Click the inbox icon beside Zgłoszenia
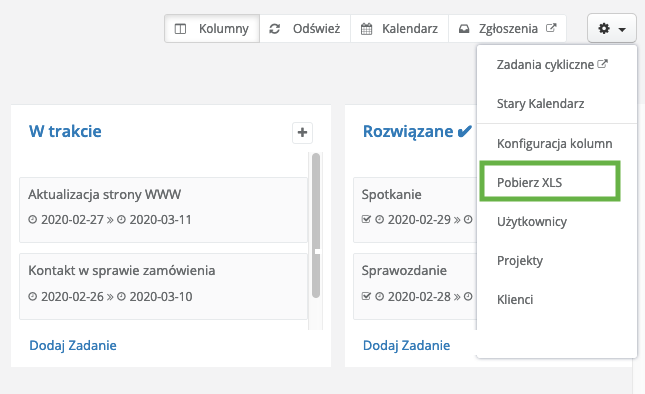This screenshot has width=645, height=394. click(464, 29)
